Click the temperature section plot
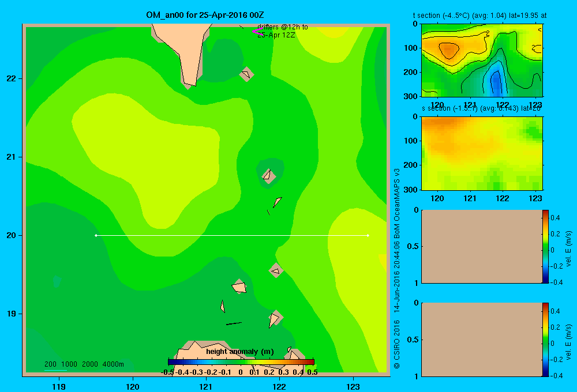This screenshot has width=577, height=392. (x=482, y=61)
